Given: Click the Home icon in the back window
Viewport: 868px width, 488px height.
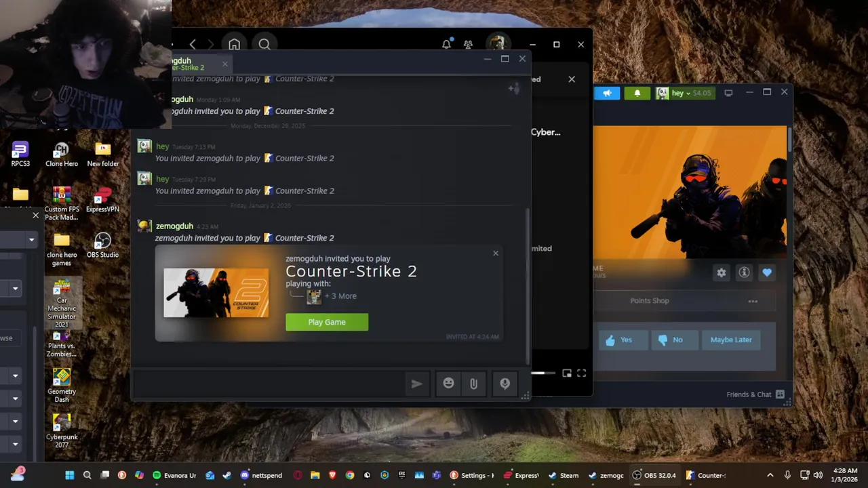Looking at the screenshot, I should pos(234,45).
